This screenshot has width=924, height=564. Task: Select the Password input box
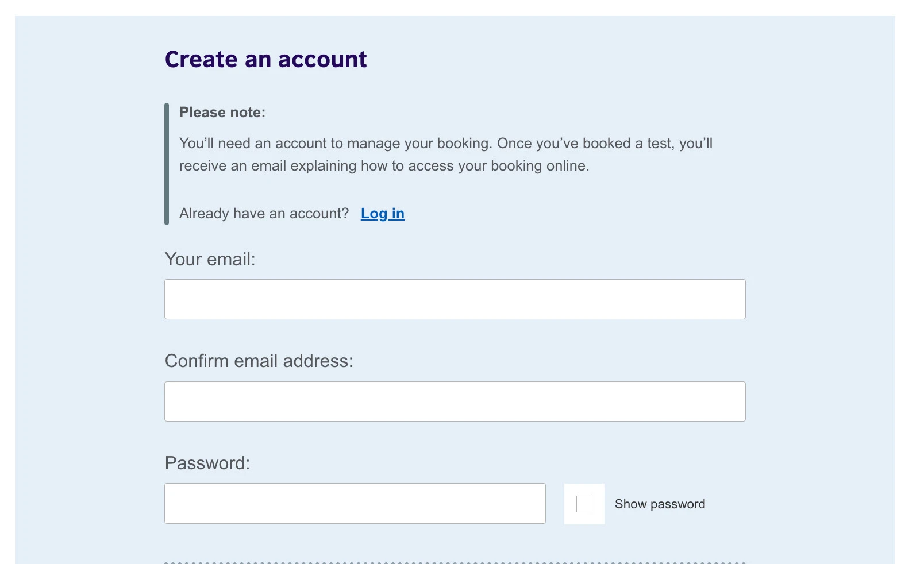pyautogui.click(x=355, y=503)
